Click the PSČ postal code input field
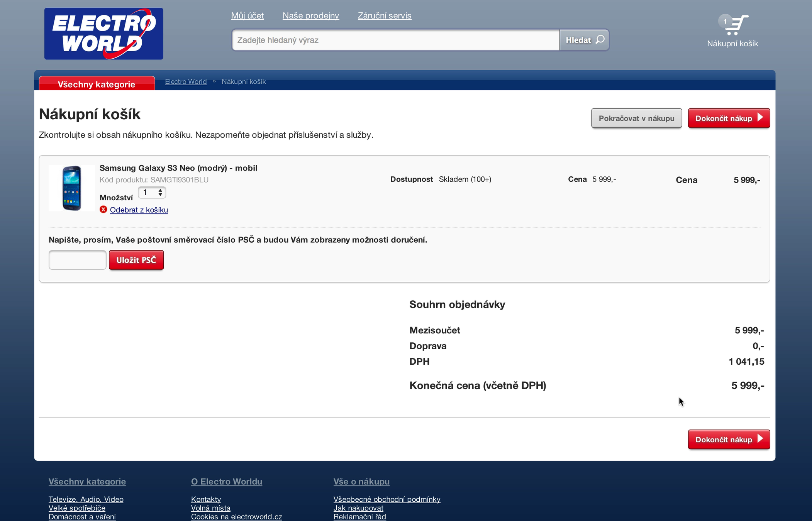This screenshot has width=812, height=521. (x=77, y=260)
